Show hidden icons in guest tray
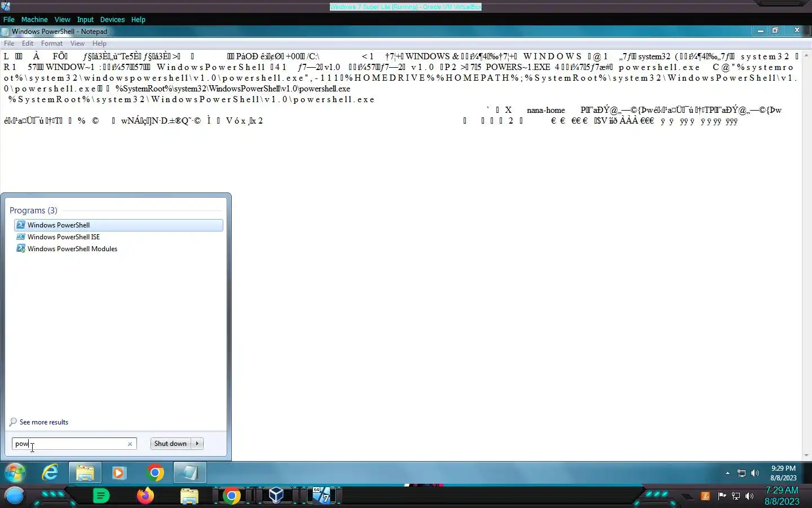Screen dimensions: 812x508 [727, 473]
